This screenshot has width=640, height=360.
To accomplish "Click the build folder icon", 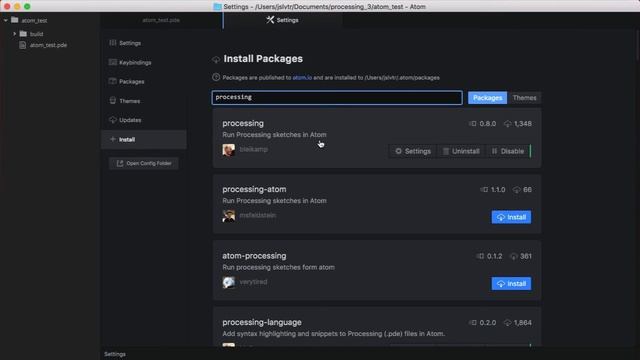I will tap(23, 34).
